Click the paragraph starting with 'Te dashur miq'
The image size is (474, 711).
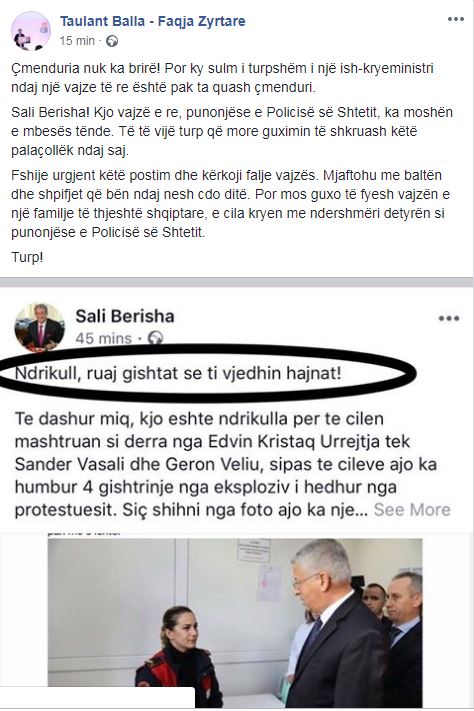pyautogui.click(x=232, y=464)
